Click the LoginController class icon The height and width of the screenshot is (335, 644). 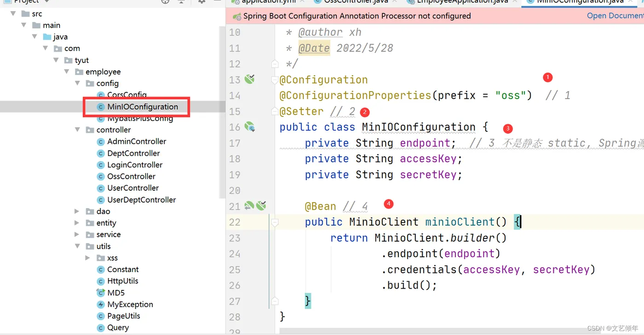(x=101, y=165)
